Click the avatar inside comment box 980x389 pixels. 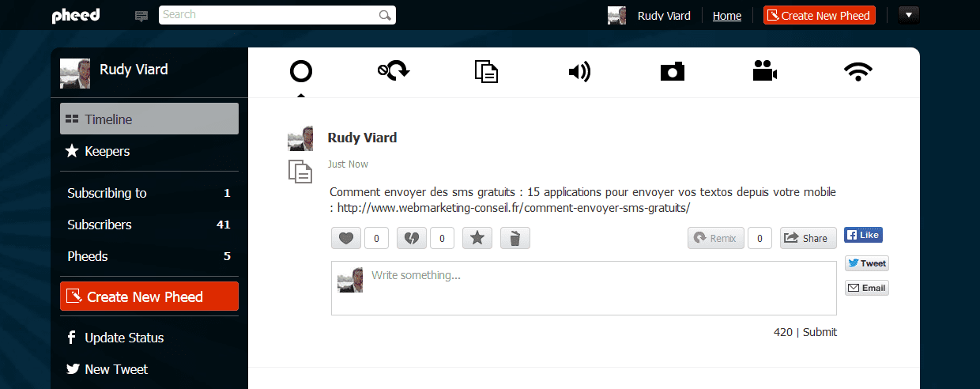350,280
